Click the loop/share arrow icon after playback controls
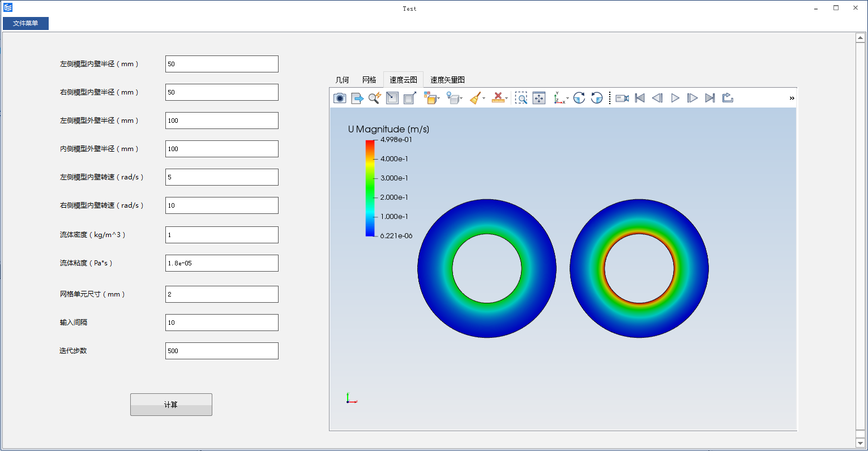This screenshot has height=451, width=868. pyautogui.click(x=728, y=98)
